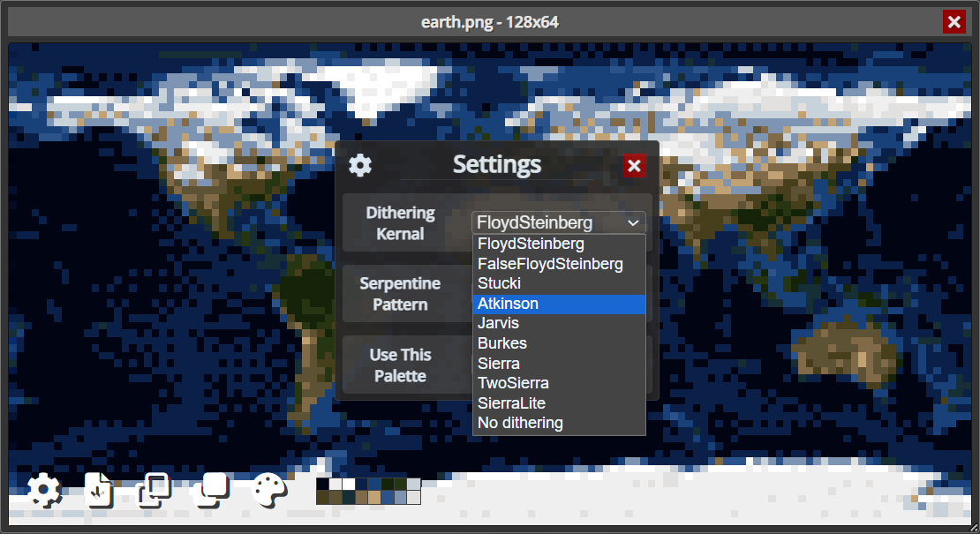The image size is (980, 534).
Task: Enable the Atkinson dithering option
Action: [x=559, y=303]
